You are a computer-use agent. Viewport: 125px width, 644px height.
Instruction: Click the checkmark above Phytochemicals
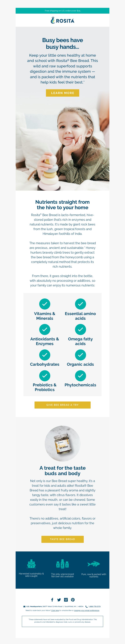click(80, 376)
